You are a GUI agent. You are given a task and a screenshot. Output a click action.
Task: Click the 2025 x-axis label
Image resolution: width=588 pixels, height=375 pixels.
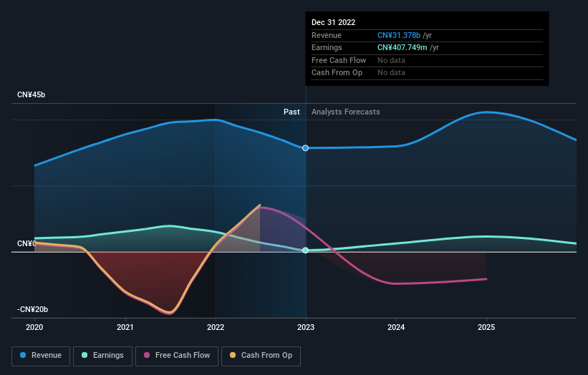pyautogui.click(x=486, y=328)
